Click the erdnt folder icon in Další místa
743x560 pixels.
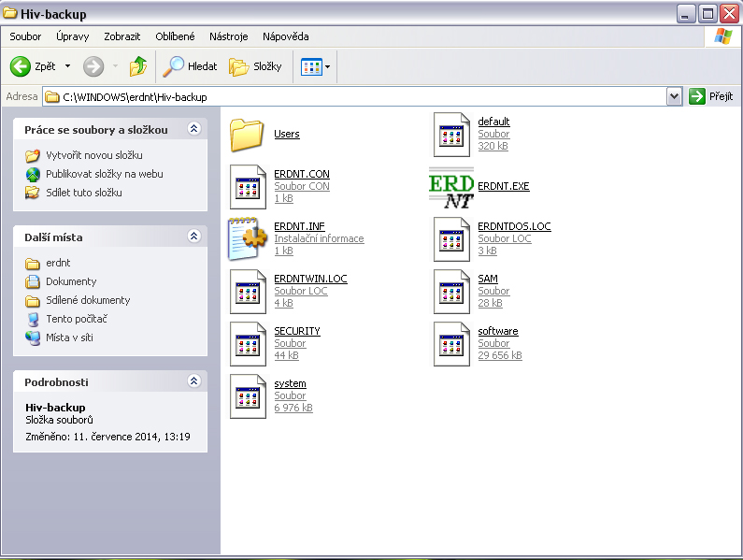[33, 263]
